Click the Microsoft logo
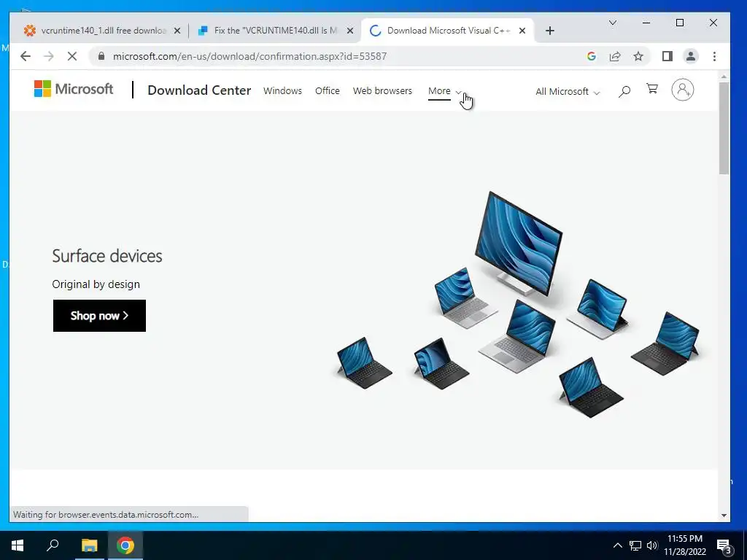 [74, 89]
